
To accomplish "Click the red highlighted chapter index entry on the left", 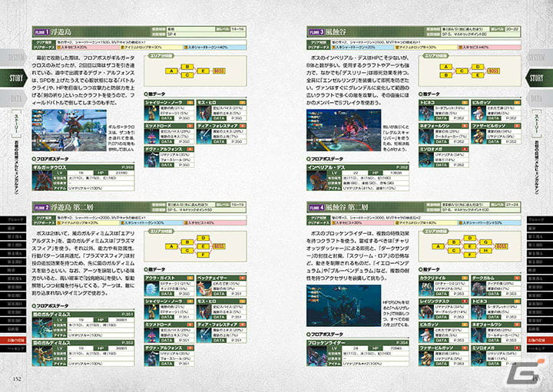I will pyautogui.click(x=13, y=341).
